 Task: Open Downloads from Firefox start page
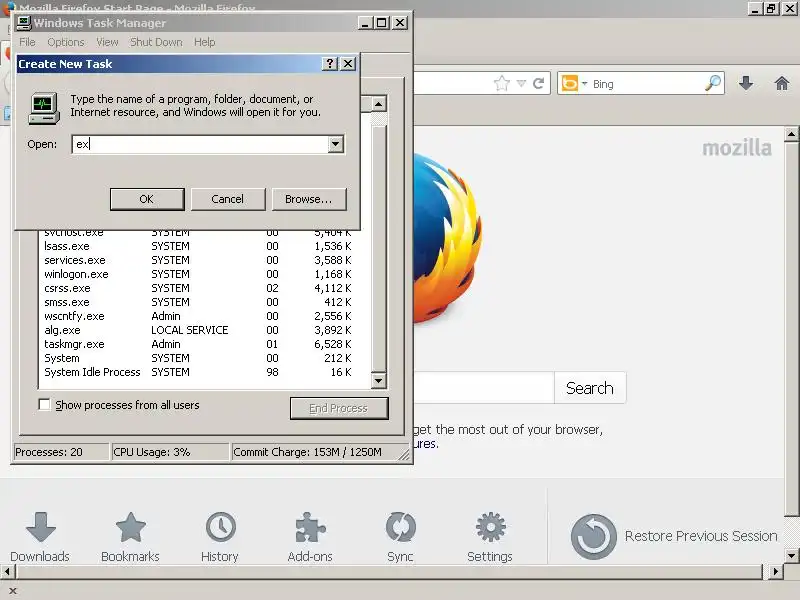coord(40,537)
